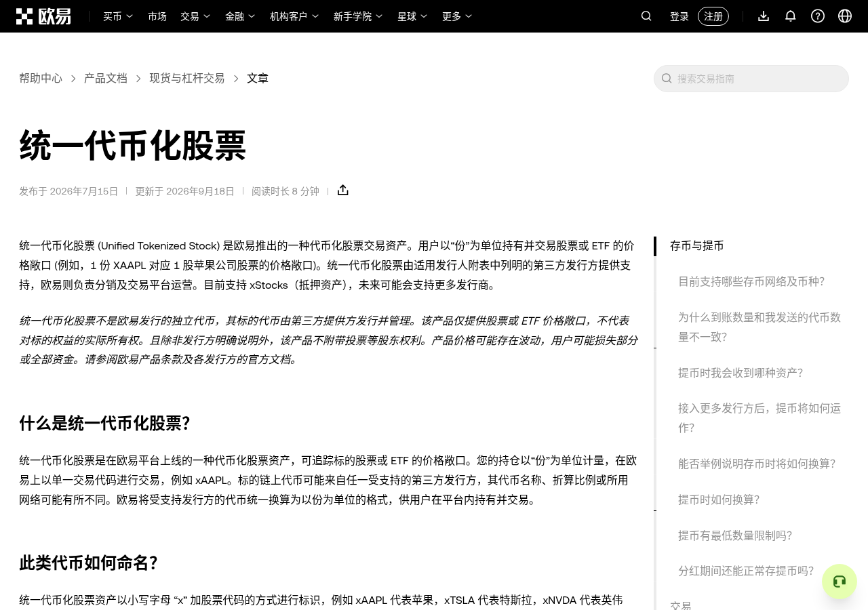
Task: Expand the 更多 dropdown menu
Action: pyautogui.click(x=457, y=16)
